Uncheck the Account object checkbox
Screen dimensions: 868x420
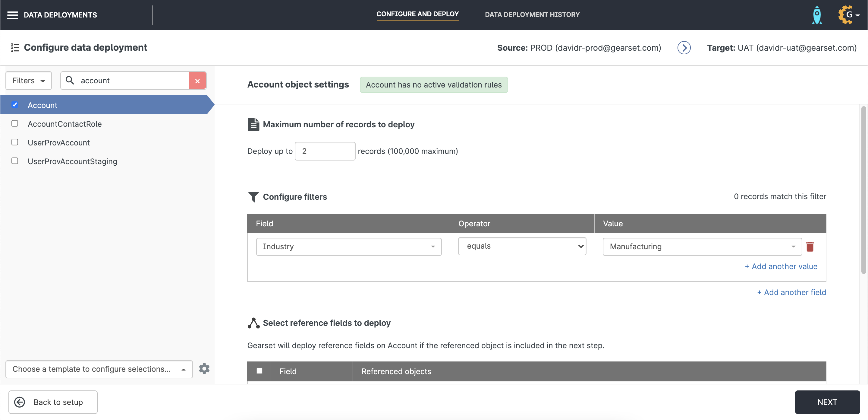tap(15, 105)
